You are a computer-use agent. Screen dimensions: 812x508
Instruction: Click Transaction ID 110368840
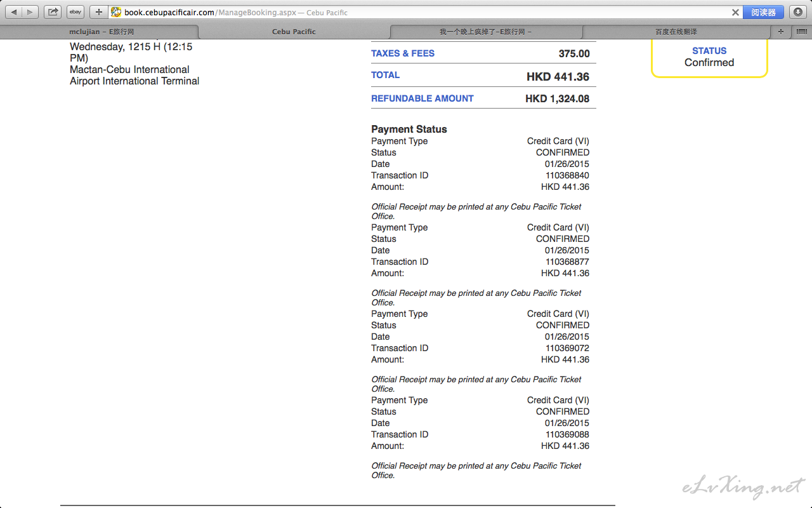(x=567, y=175)
